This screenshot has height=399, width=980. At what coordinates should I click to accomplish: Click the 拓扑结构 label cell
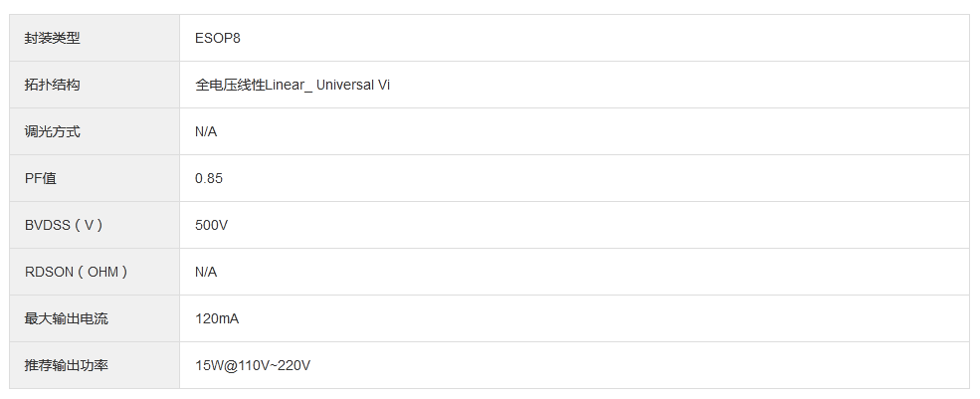(x=52, y=86)
